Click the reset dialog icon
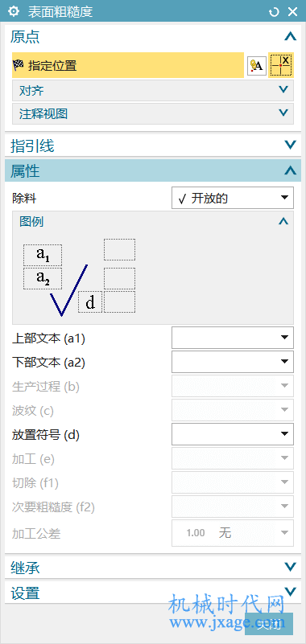The height and width of the screenshot is (644, 306). coord(274,12)
